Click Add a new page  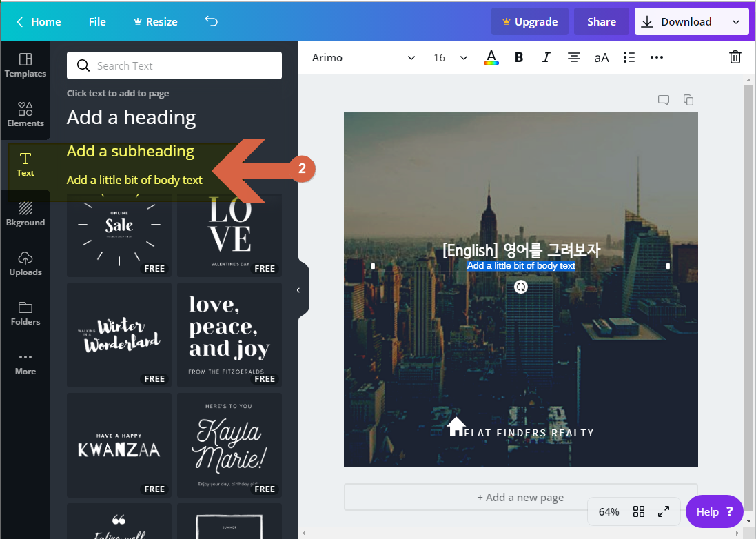[521, 497]
